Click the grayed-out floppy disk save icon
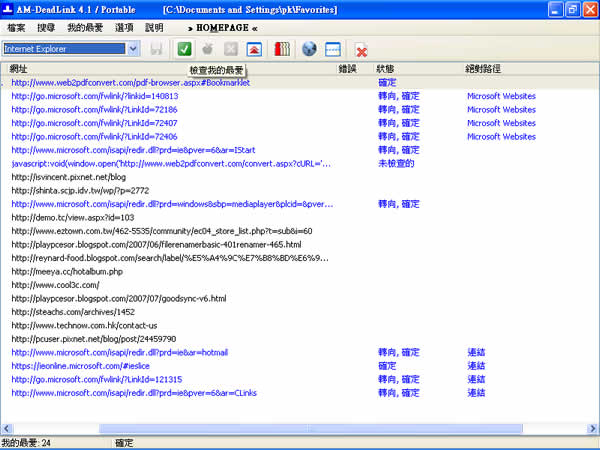 coord(156,49)
